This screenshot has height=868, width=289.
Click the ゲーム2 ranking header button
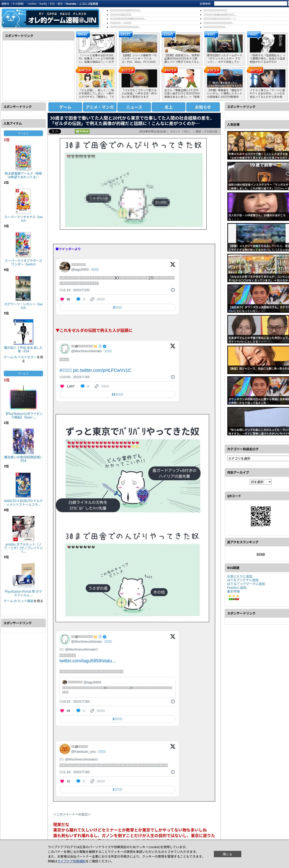pos(23,373)
